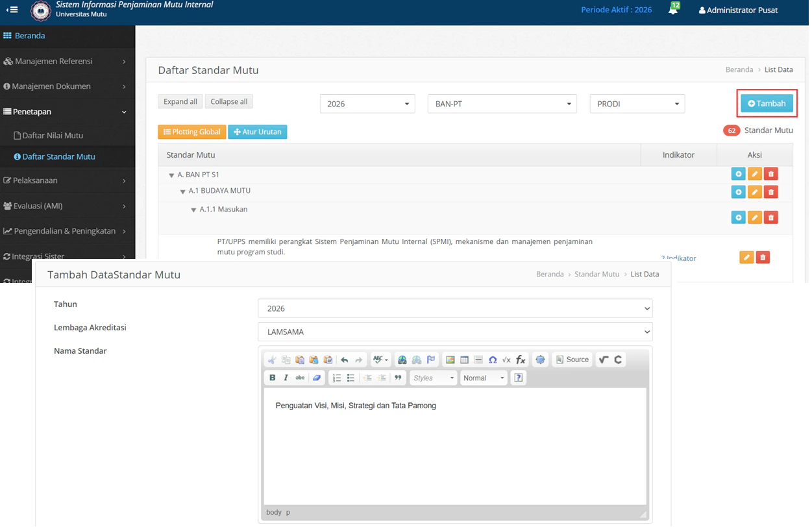
Task: Click the Atur Urutan button
Action: click(x=258, y=132)
